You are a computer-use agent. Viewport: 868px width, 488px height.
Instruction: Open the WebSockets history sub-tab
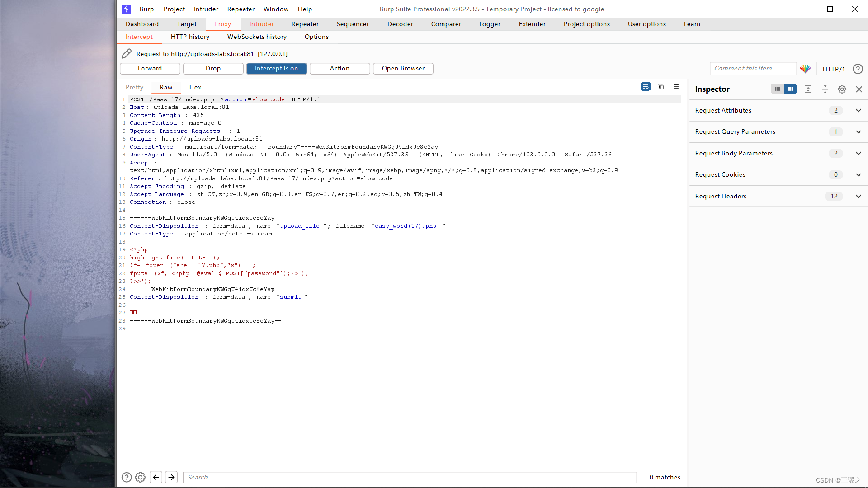[257, 37]
